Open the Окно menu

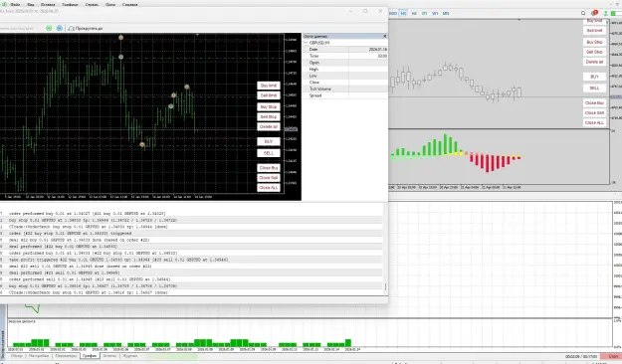coord(110,4)
